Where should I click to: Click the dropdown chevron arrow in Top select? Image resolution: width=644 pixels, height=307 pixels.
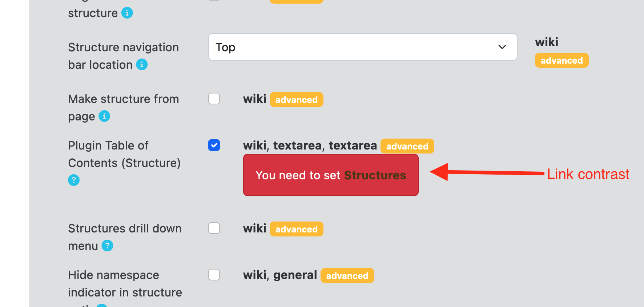[502, 47]
